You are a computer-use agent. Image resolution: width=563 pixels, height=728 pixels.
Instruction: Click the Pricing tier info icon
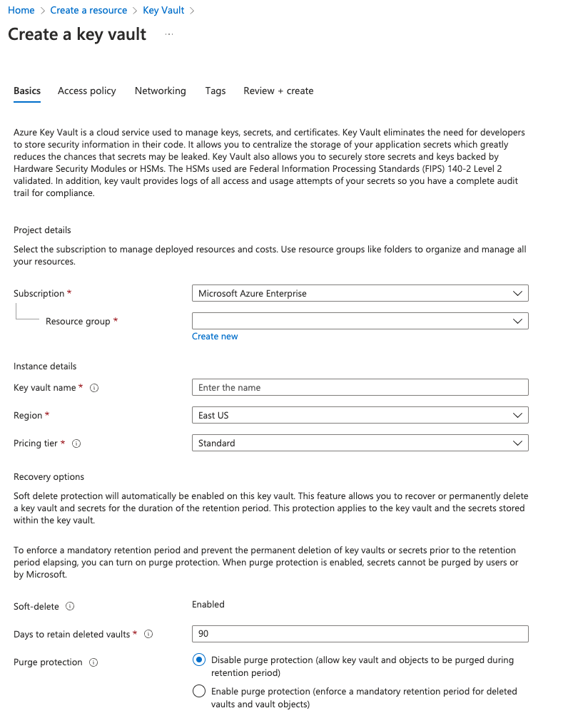pyautogui.click(x=76, y=444)
